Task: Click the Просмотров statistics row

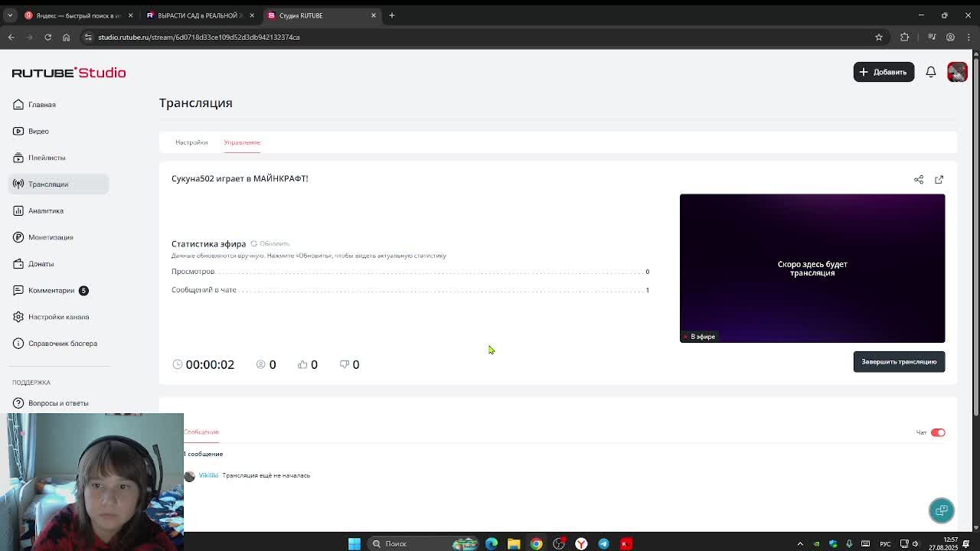Action: [x=410, y=272]
